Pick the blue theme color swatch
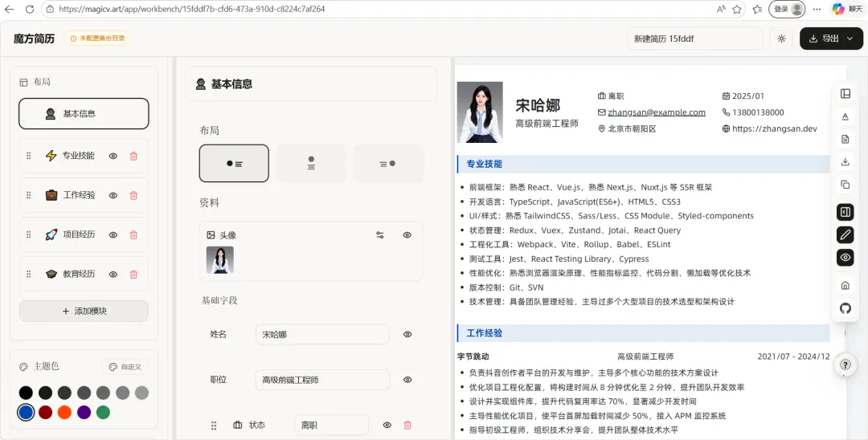 click(x=26, y=413)
